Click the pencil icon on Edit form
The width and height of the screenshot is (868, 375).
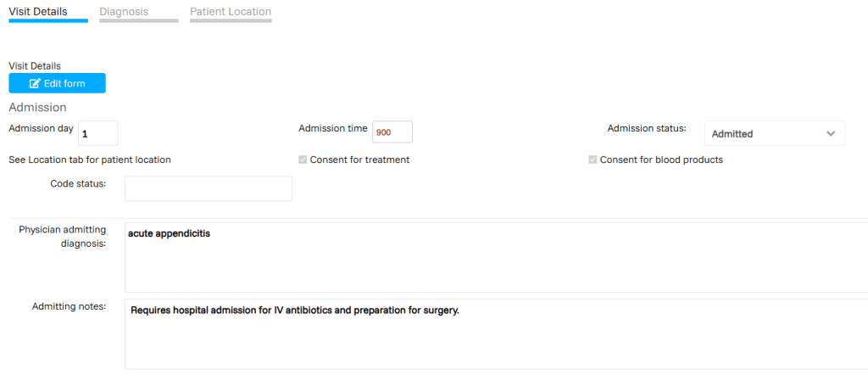35,83
